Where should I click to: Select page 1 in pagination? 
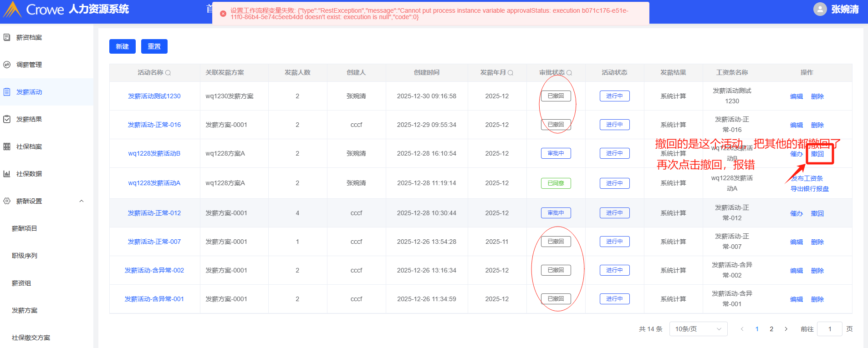click(x=757, y=329)
